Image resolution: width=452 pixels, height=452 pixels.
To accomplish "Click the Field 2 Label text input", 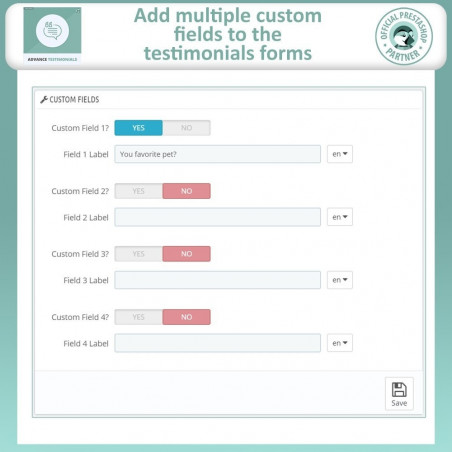I will (x=218, y=217).
